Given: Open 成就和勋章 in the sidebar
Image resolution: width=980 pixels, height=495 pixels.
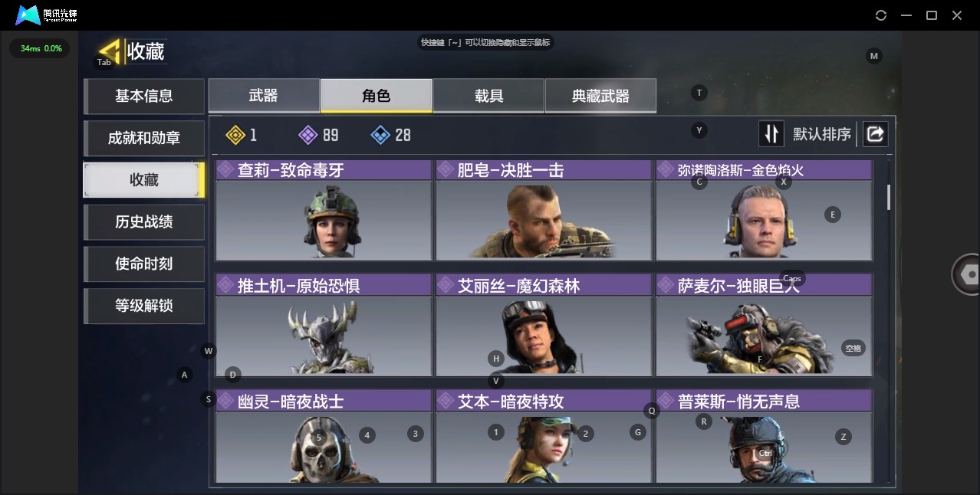Looking at the screenshot, I should pyautogui.click(x=144, y=138).
